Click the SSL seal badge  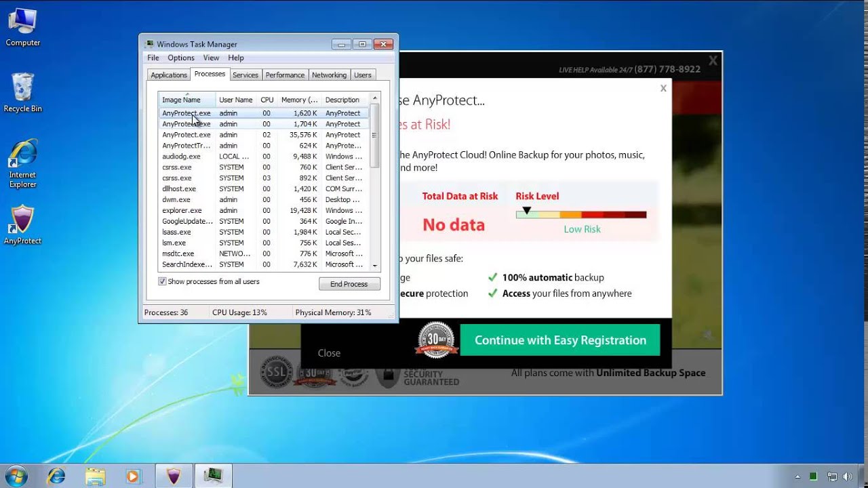click(277, 371)
